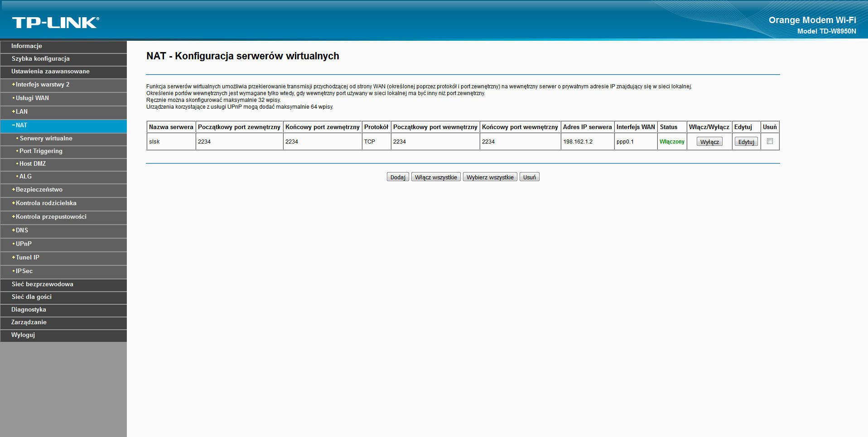The width and height of the screenshot is (868, 437).
Task: Click the Protokół column header
Action: (x=376, y=127)
